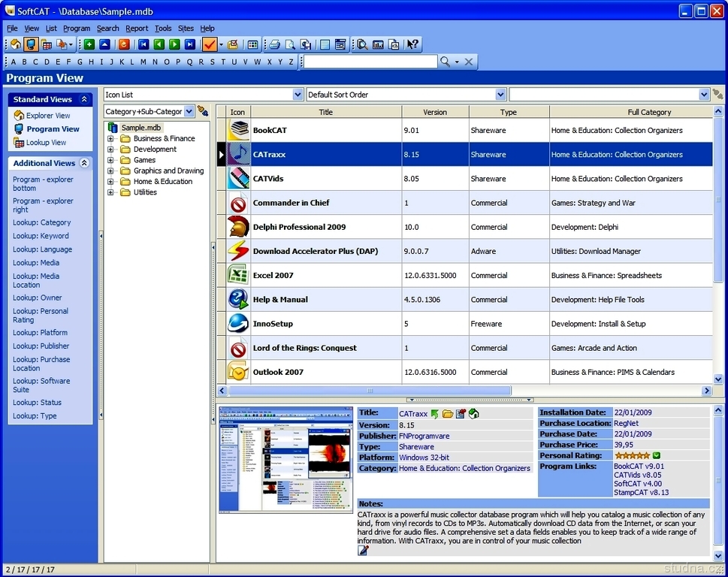The image size is (728, 577).
Task: Click the Lookup: Publisher link
Action: 41,346
